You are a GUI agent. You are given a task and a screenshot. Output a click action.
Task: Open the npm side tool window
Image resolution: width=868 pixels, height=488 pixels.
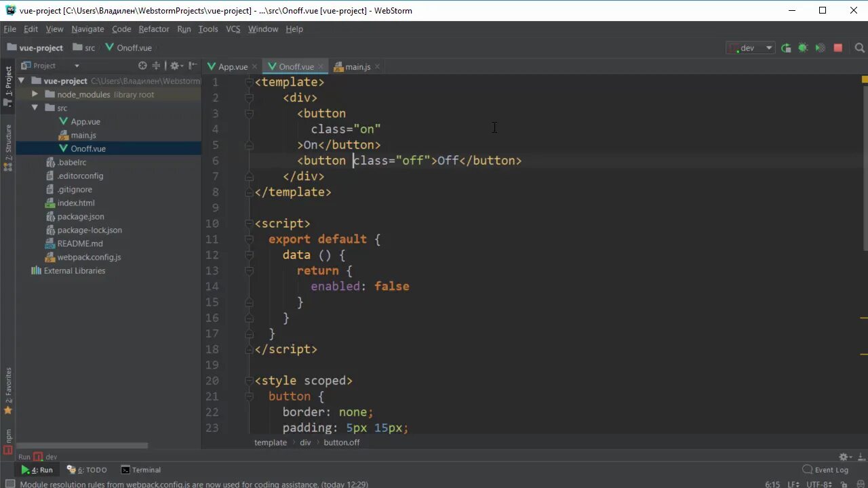point(8,441)
